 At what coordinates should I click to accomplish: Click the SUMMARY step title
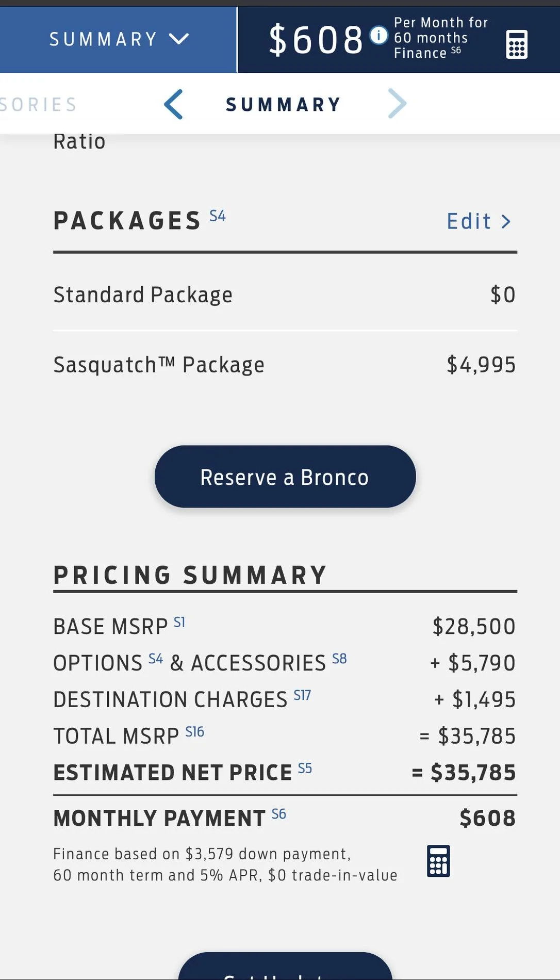(x=283, y=105)
